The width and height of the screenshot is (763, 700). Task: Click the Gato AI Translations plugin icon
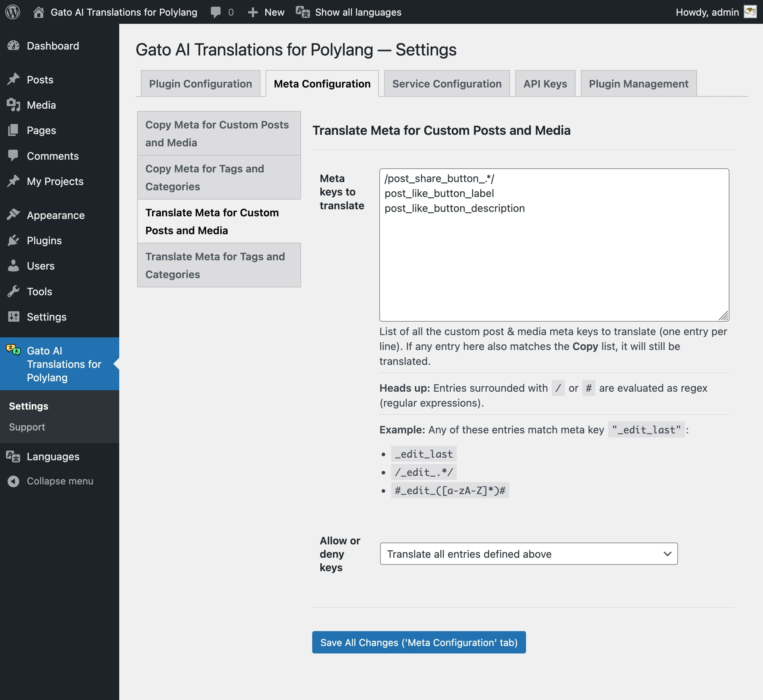[x=13, y=350]
